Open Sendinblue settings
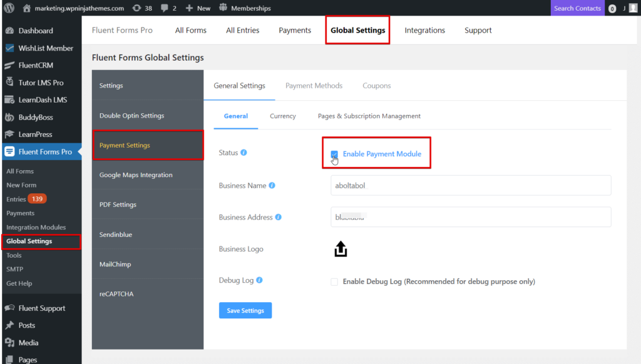The width and height of the screenshot is (641, 364). click(x=148, y=235)
